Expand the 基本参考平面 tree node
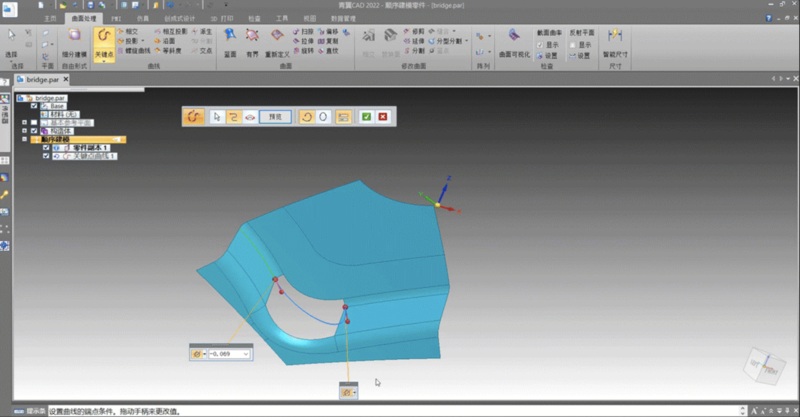Viewport: 800px width, 417px height. coord(24,122)
